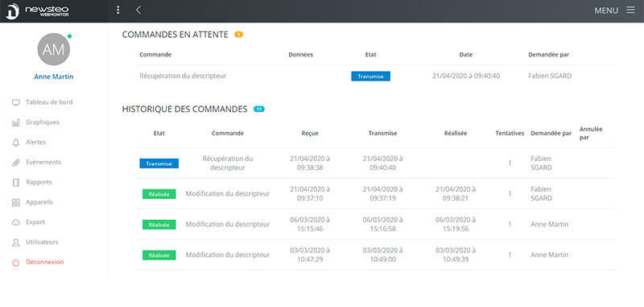
Task: Click the Tentatives column header
Action: coord(510,134)
